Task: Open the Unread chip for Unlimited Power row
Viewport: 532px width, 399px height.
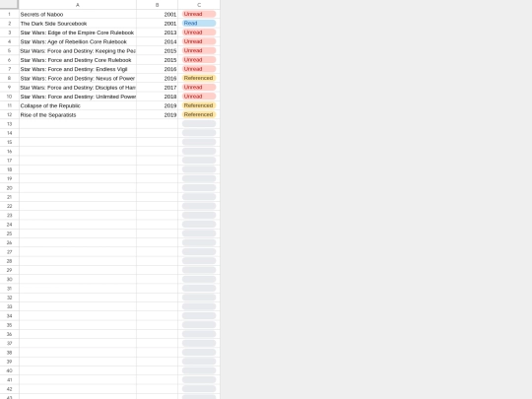Action: (x=199, y=97)
